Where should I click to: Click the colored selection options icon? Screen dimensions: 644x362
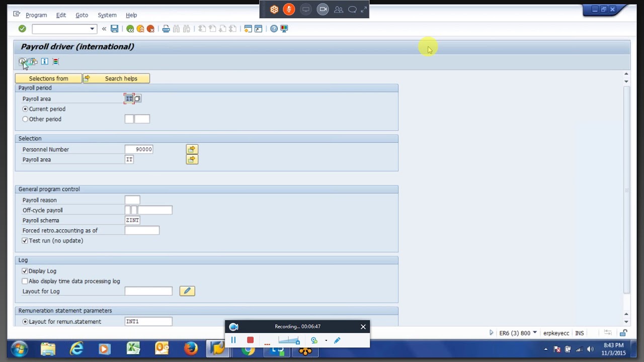click(x=56, y=61)
